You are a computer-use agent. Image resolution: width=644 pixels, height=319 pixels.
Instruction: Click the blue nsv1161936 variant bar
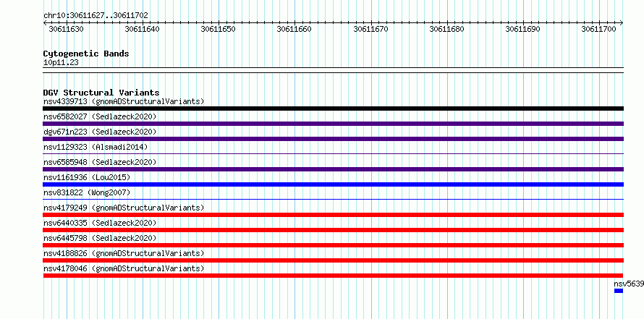(x=333, y=184)
